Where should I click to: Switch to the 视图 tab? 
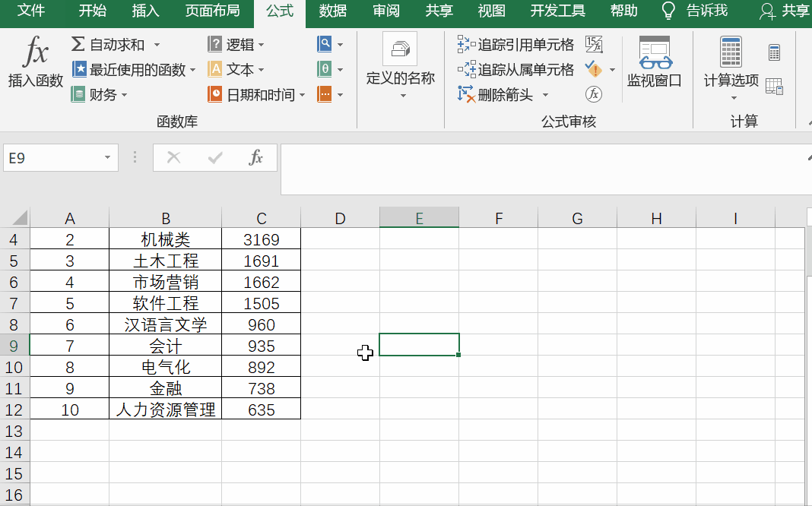(491, 11)
